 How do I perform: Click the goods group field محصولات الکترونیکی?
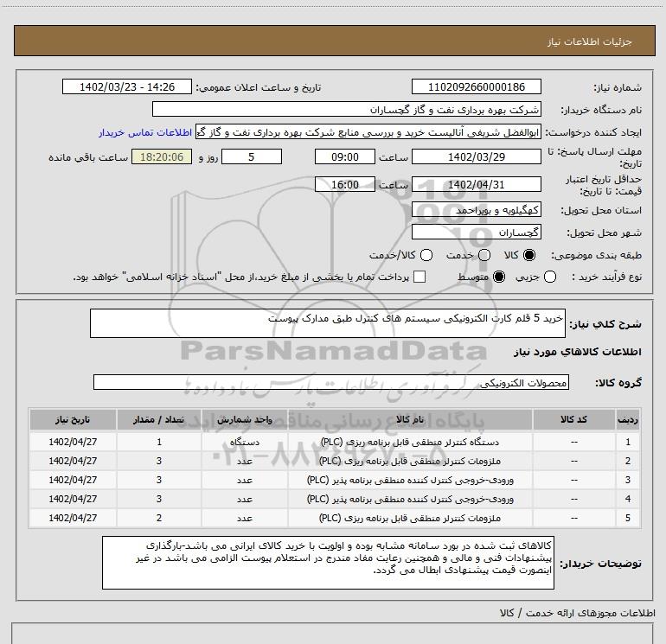tap(331, 382)
